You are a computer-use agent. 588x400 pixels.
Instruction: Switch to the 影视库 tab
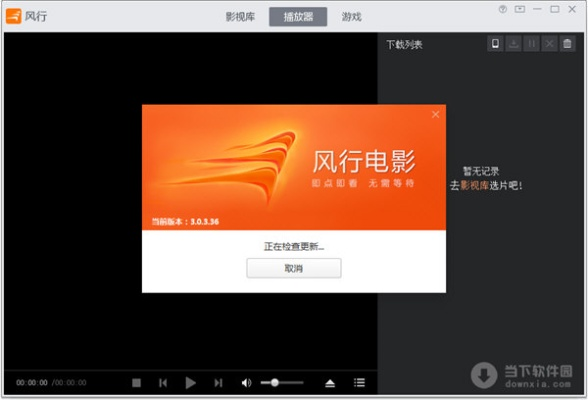240,17
